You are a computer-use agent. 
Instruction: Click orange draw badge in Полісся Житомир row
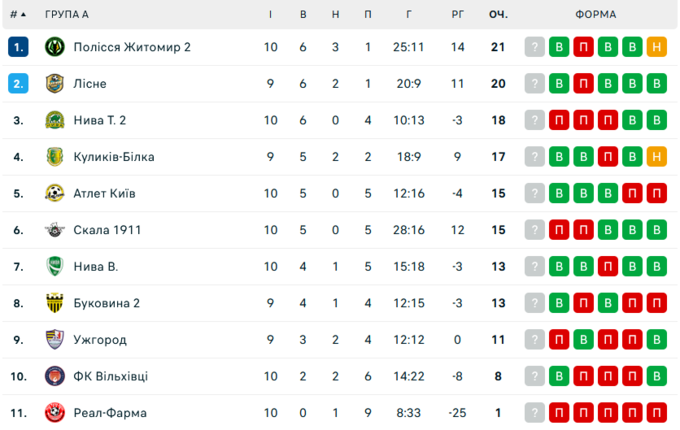[656, 47]
